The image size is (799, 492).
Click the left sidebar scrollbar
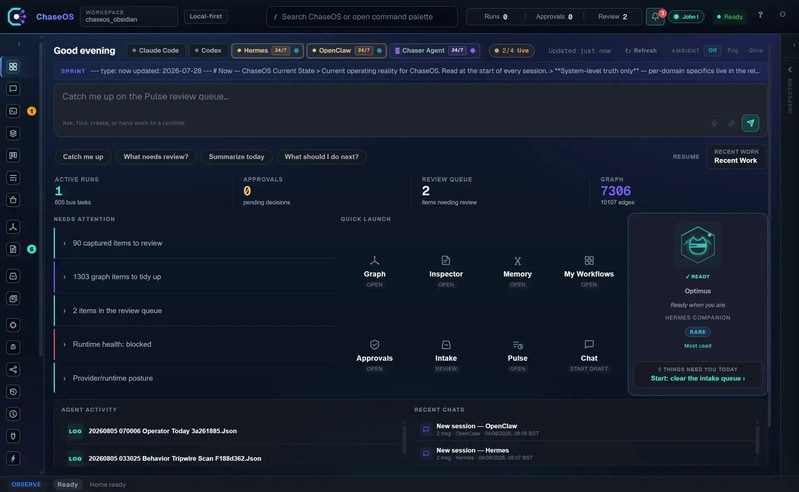[41, 199]
